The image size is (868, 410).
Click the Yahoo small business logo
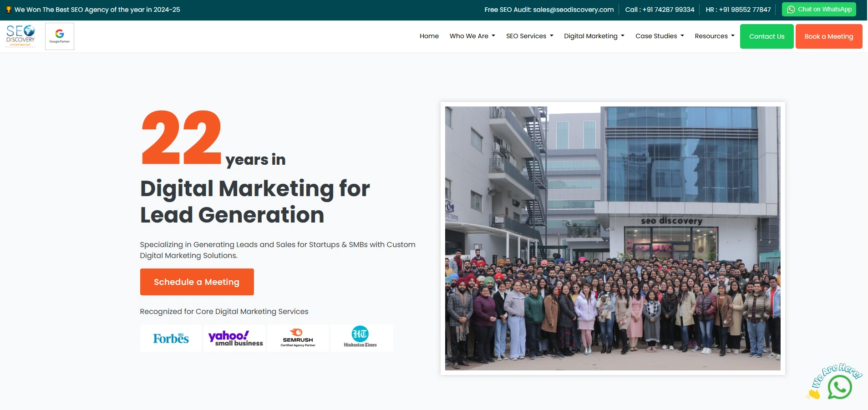tap(235, 338)
